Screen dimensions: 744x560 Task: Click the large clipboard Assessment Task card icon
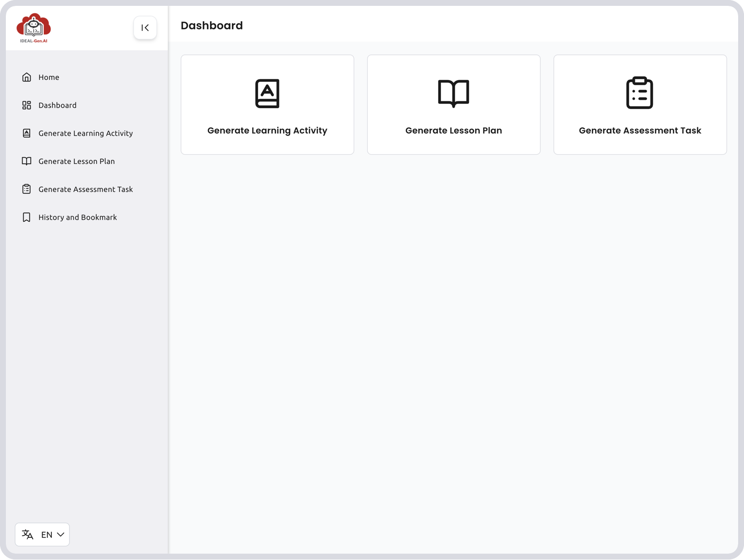click(640, 93)
